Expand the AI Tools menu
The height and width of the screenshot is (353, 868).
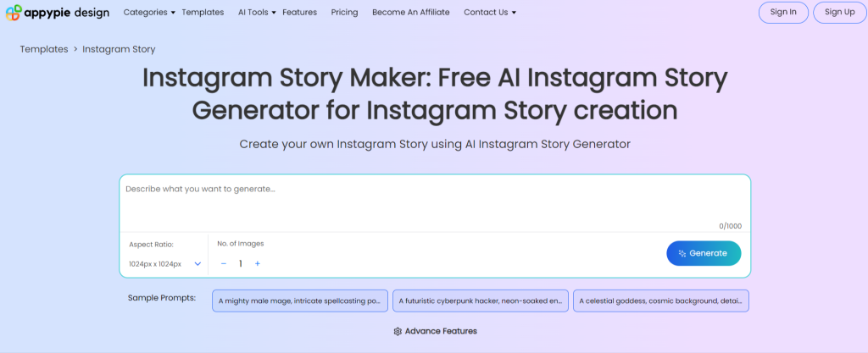point(256,13)
